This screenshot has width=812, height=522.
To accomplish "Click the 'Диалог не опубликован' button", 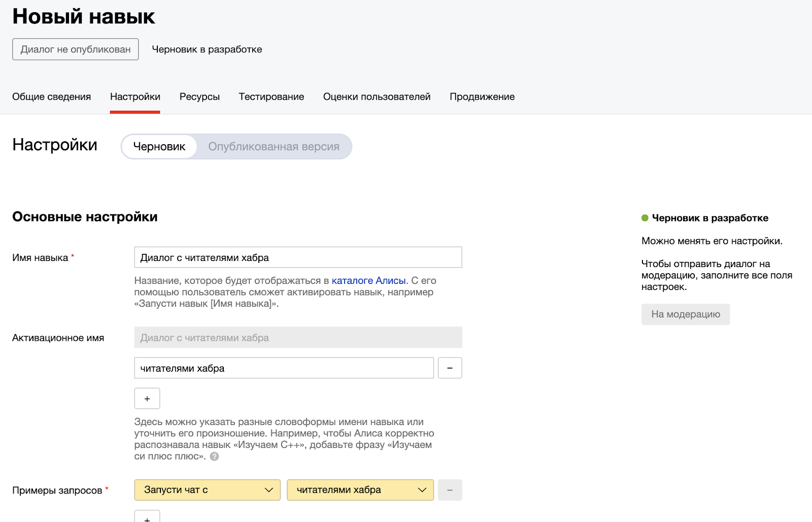I will tap(76, 49).
